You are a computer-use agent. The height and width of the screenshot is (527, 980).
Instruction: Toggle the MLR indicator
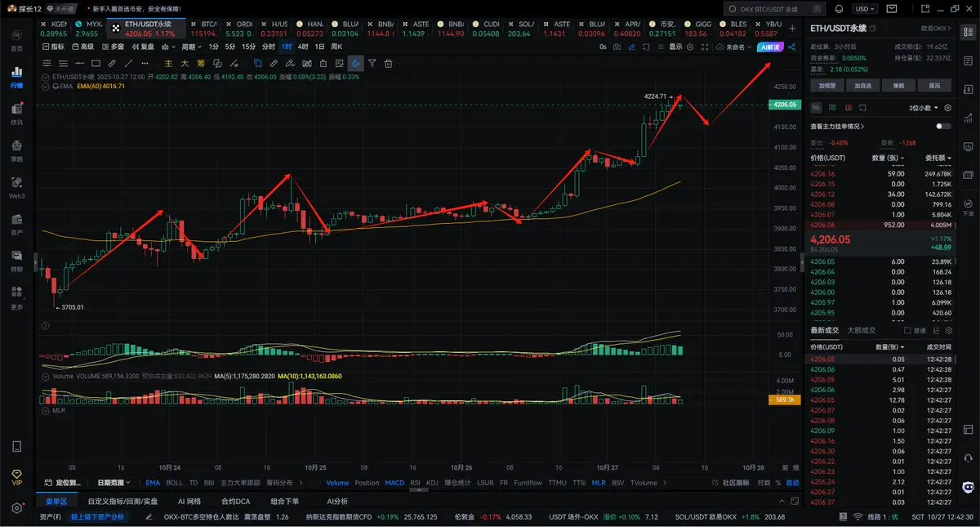point(599,483)
